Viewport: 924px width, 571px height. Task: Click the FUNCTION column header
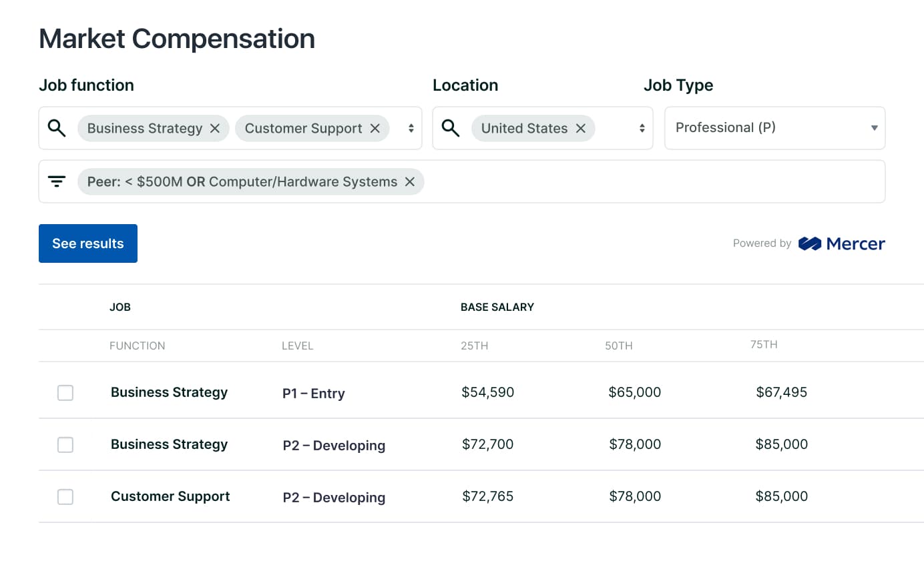click(137, 346)
